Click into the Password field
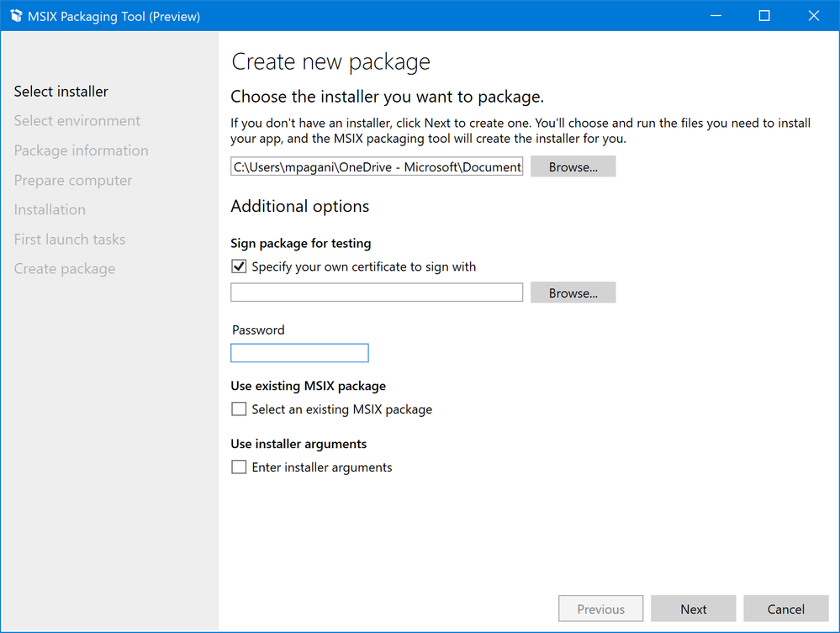The height and width of the screenshot is (633, 840). (299, 353)
